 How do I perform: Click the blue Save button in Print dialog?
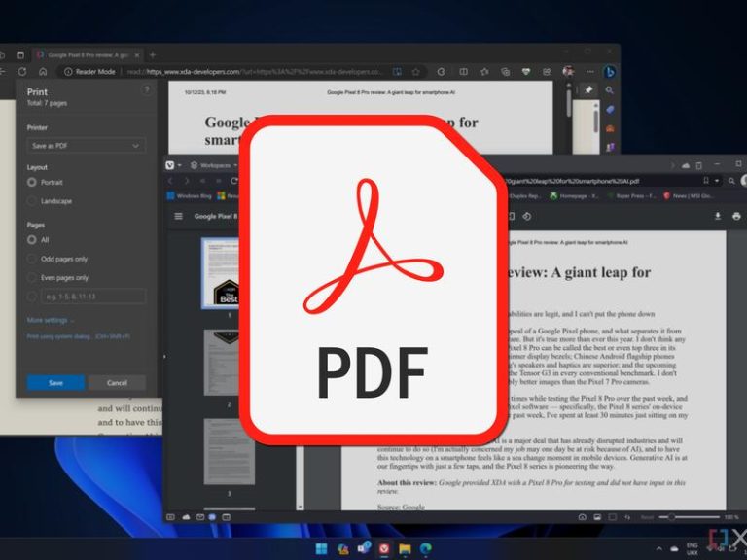click(55, 383)
